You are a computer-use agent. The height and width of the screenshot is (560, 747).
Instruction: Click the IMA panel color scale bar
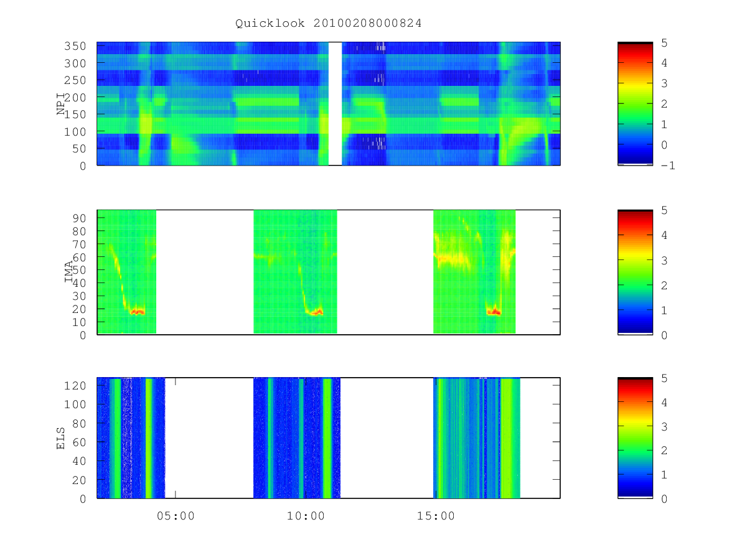(635, 273)
